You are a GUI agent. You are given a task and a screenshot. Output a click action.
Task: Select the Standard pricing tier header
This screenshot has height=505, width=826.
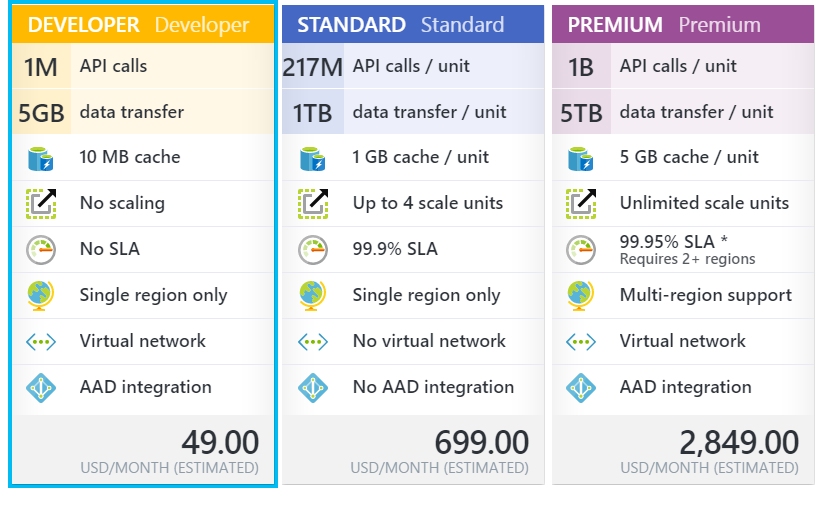pyautogui.click(x=412, y=25)
